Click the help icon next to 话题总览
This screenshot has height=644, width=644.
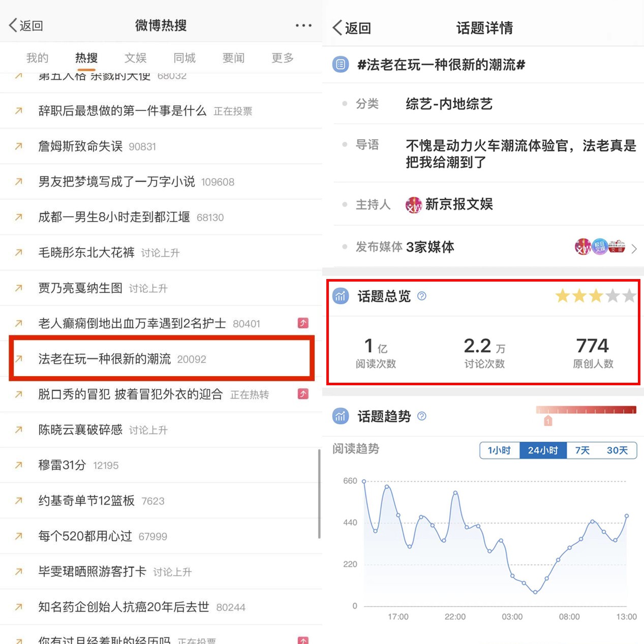point(422,296)
